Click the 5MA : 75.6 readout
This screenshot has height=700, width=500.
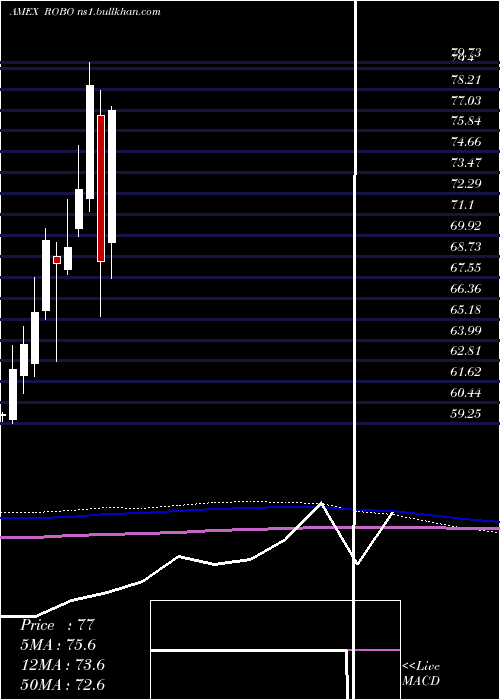coord(58,645)
